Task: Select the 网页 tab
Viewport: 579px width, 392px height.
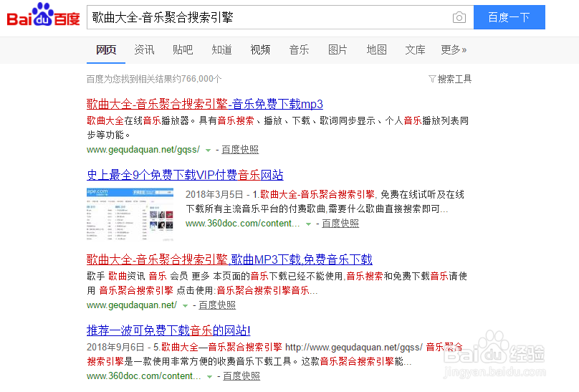Action: (x=106, y=50)
